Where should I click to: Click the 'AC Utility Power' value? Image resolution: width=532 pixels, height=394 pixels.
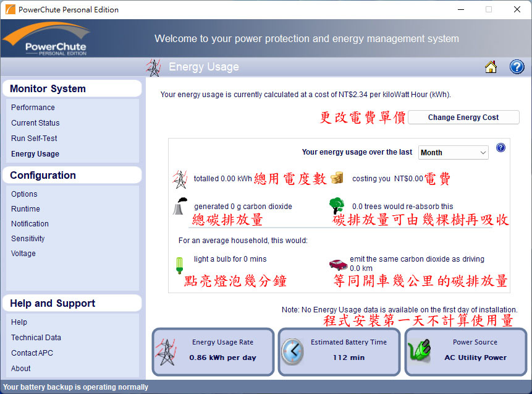coord(475,358)
